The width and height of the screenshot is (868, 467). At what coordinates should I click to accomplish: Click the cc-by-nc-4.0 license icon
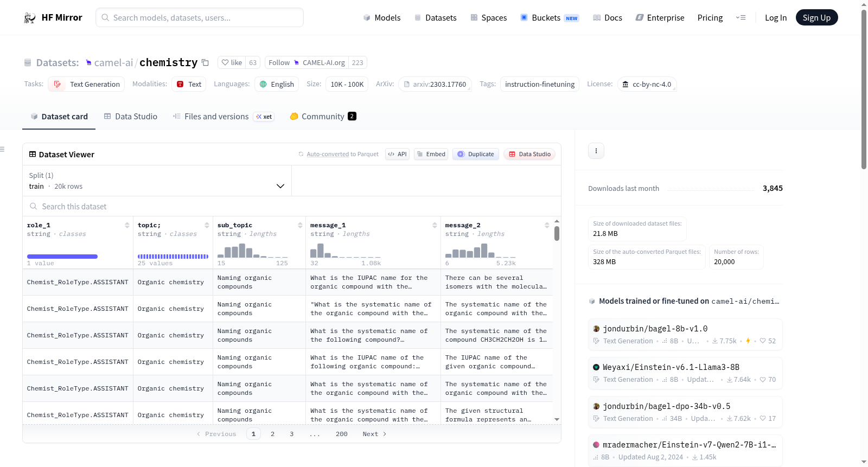pos(626,84)
